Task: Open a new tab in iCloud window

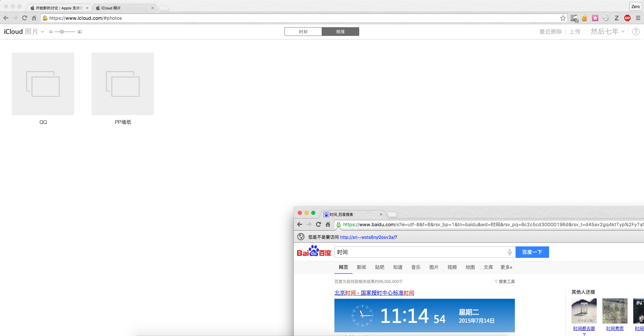Action: point(164,8)
